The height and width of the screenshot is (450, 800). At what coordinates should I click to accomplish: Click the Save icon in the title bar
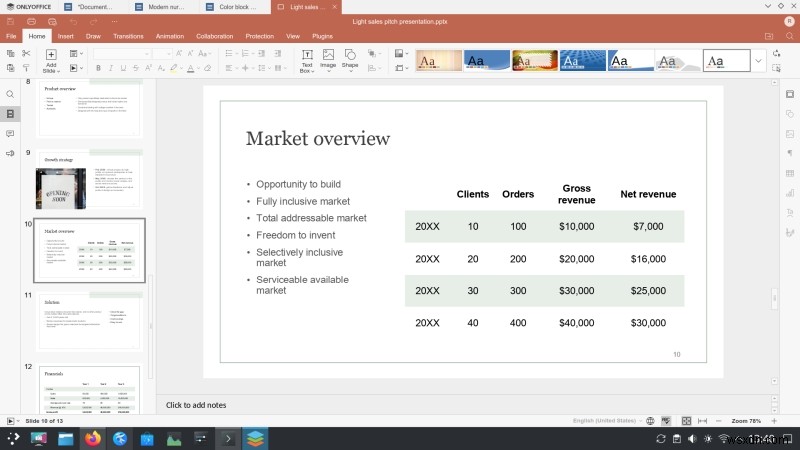coord(10,21)
